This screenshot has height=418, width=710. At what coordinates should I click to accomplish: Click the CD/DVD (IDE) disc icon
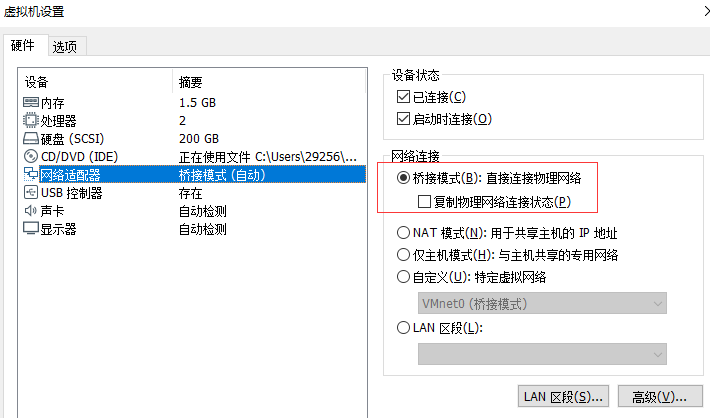31,156
